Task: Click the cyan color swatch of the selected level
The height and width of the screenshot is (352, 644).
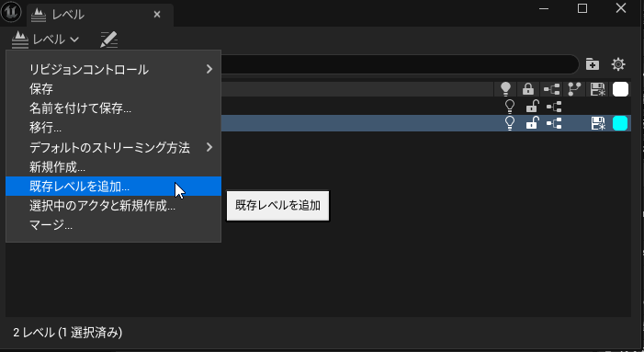Action: pyautogui.click(x=620, y=123)
